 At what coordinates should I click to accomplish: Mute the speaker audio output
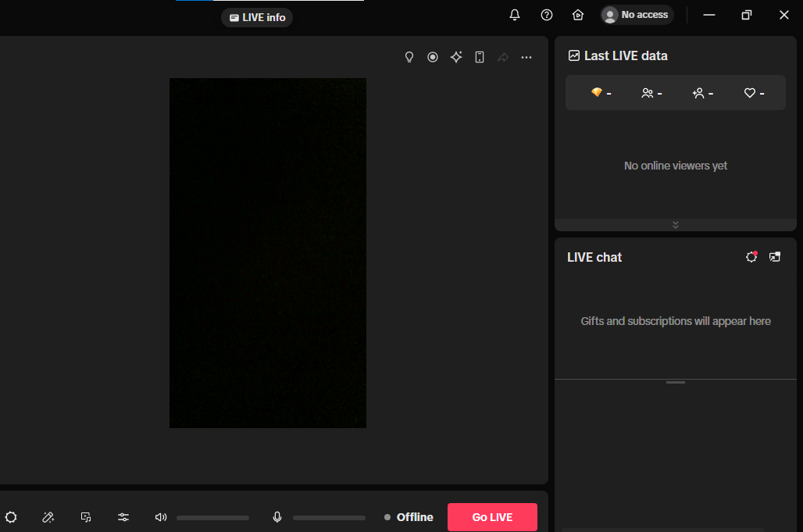tap(160, 517)
